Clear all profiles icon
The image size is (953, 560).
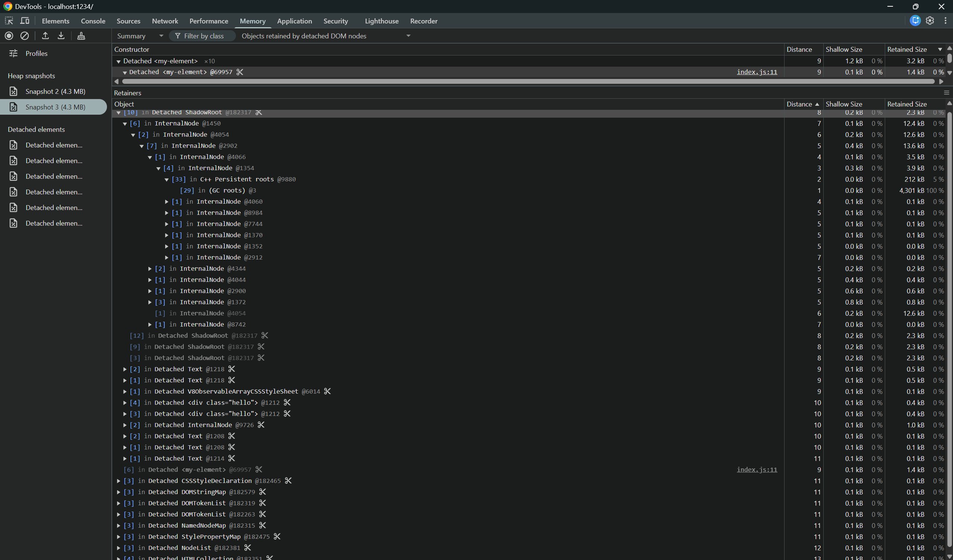[x=25, y=36]
